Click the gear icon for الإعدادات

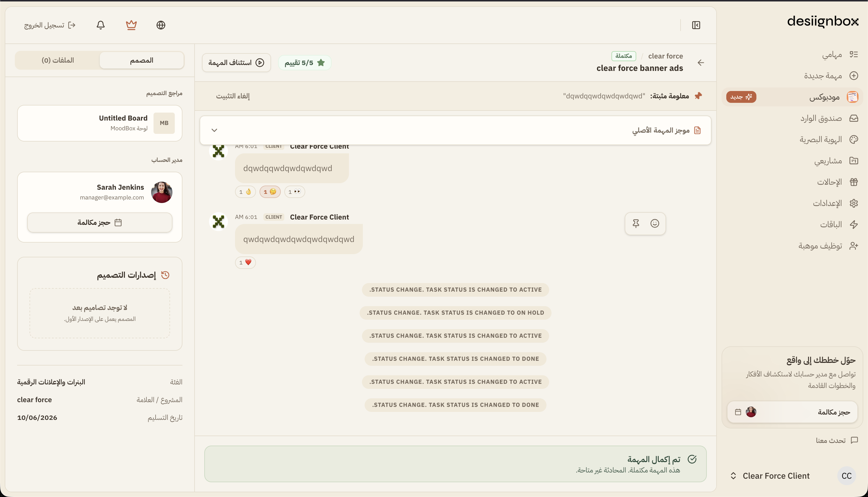(x=854, y=203)
